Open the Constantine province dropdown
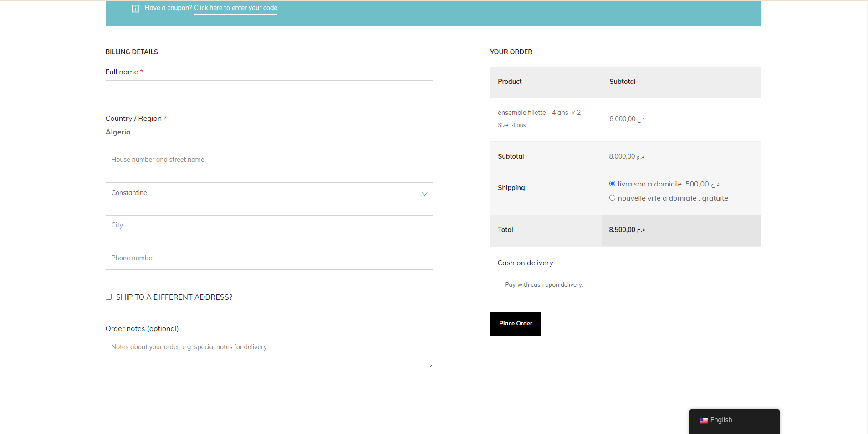 point(269,193)
